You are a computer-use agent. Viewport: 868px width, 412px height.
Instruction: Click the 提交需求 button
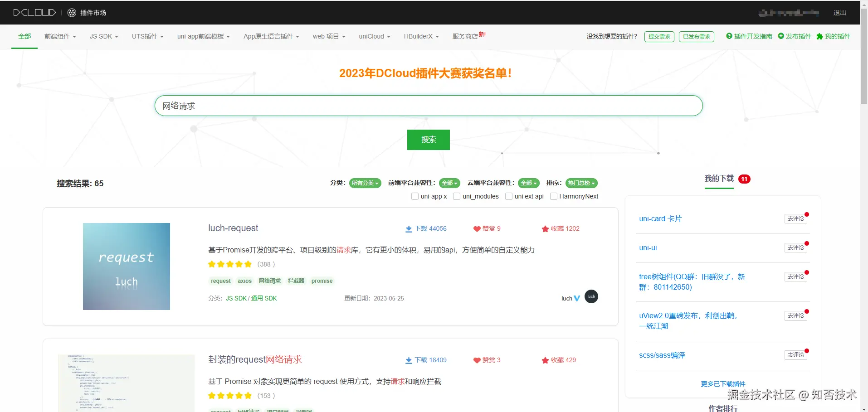click(x=659, y=37)
